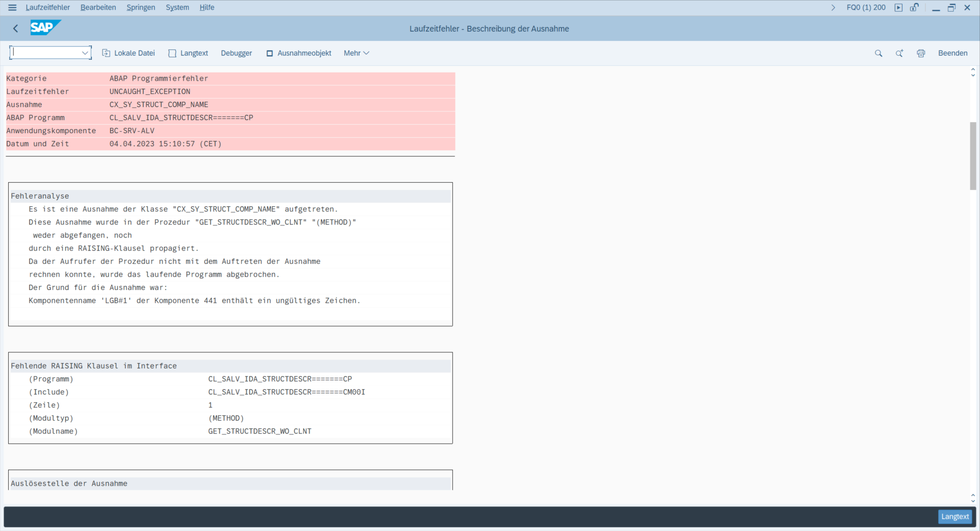Click the magnifier search icon
980x531 pixels.
click(x=878, y=53)
